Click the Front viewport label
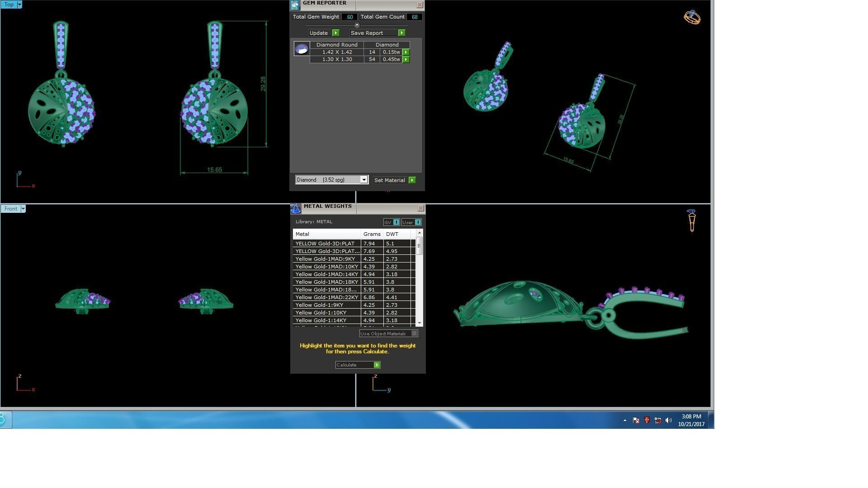868x488 pixels. coord(11,209)
